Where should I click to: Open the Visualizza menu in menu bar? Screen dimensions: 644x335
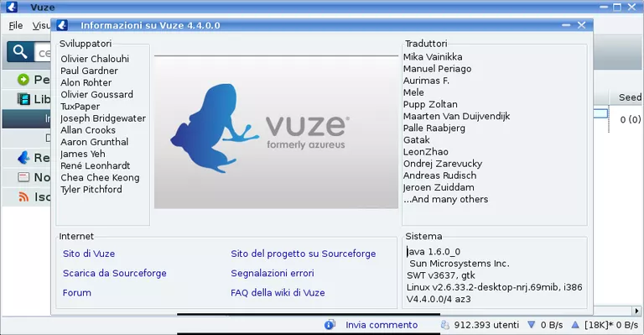(x=41, y=25)
